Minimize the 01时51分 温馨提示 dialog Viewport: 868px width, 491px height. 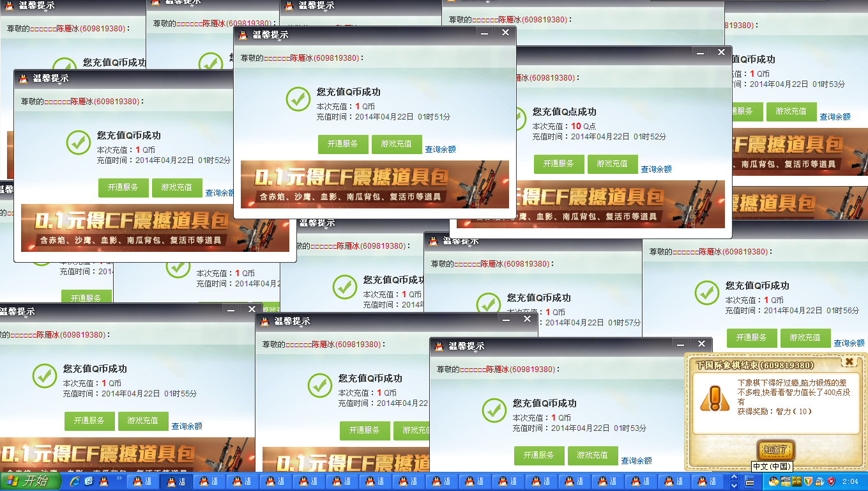pos(485,33)
